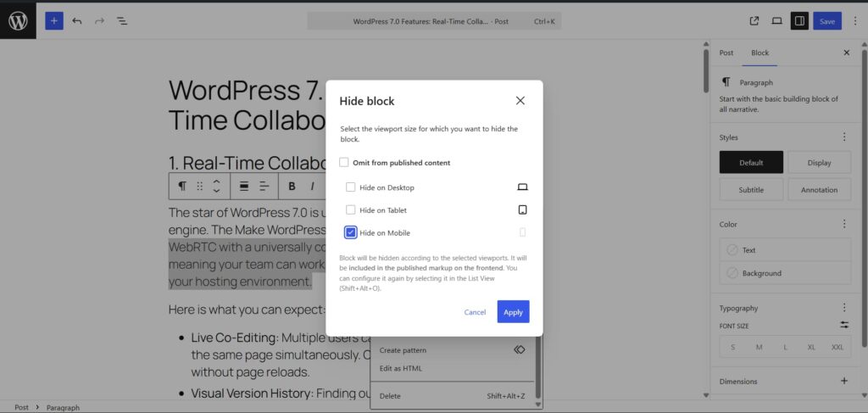Screen dimensions: 868x413
Task: Open the Styles options menu
Action: pos(843,137)
